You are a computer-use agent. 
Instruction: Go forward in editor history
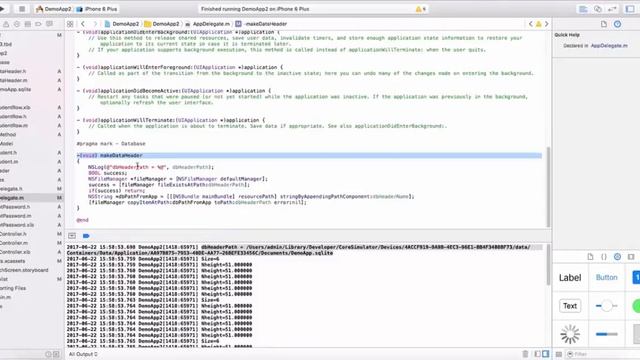tap(95, 24)
